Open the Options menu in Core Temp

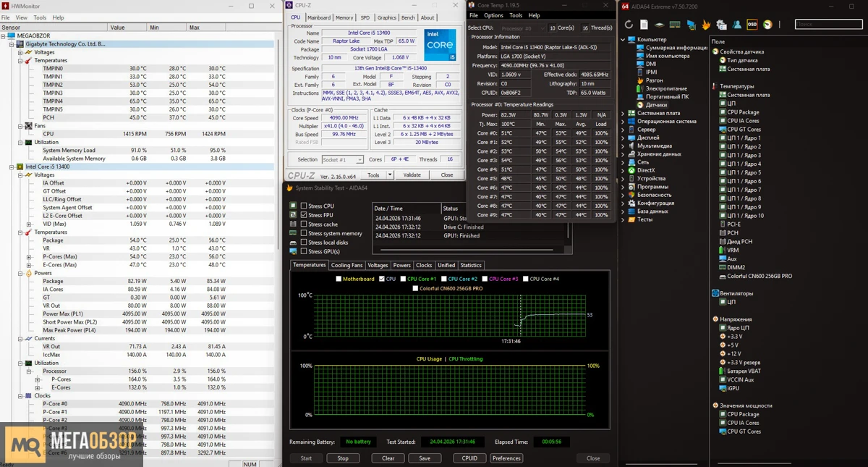[493, 15]
